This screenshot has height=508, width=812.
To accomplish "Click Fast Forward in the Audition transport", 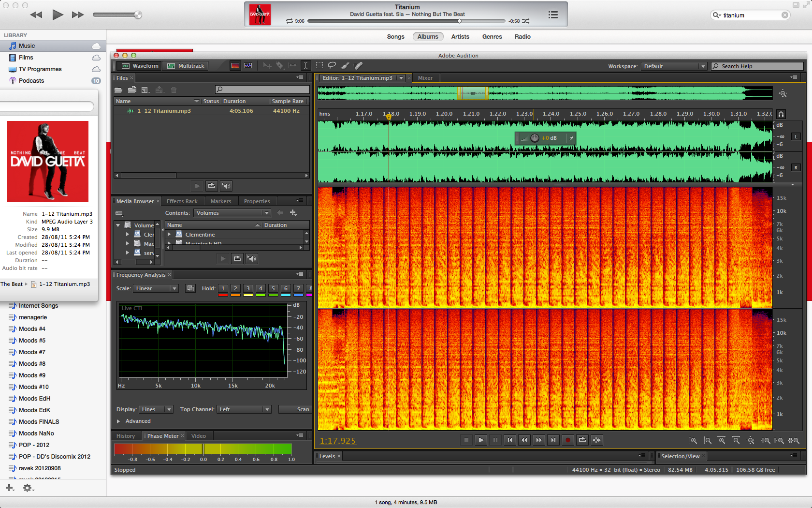I will 538,440.
